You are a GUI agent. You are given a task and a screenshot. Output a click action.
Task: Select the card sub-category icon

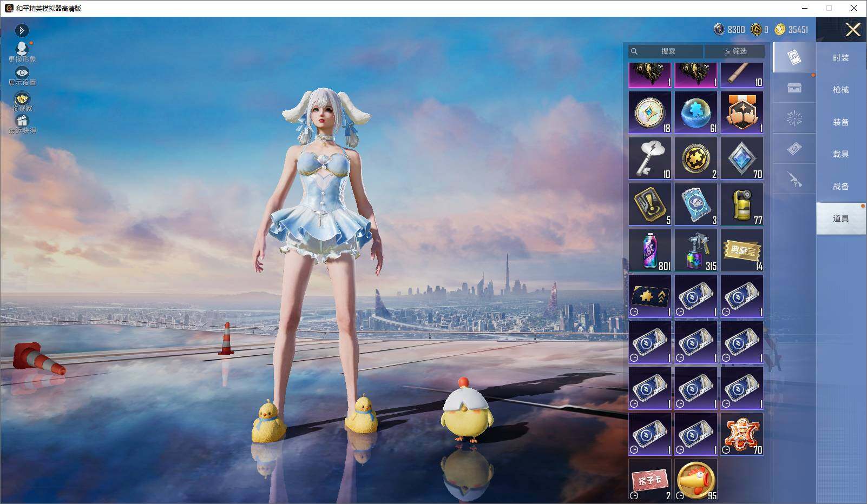pyautogui.click(x=794, y=58)
